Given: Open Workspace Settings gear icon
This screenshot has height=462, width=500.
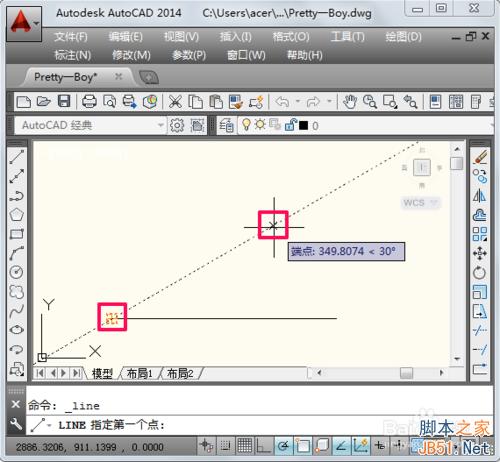Looking at the screenshot, I should tap(177, 125).
